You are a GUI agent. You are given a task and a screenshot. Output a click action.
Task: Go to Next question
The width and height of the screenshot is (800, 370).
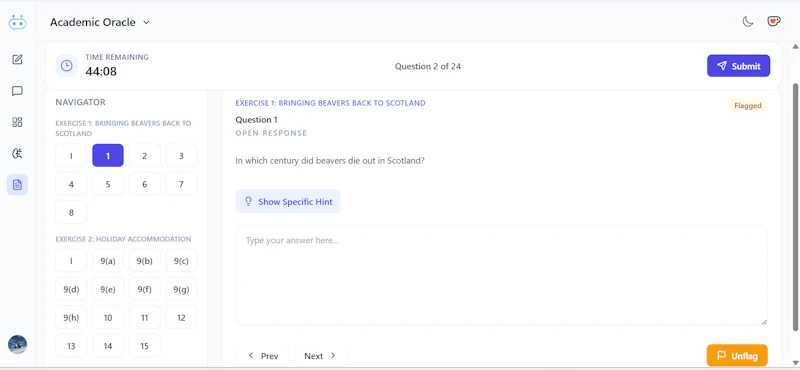point(321,356)
